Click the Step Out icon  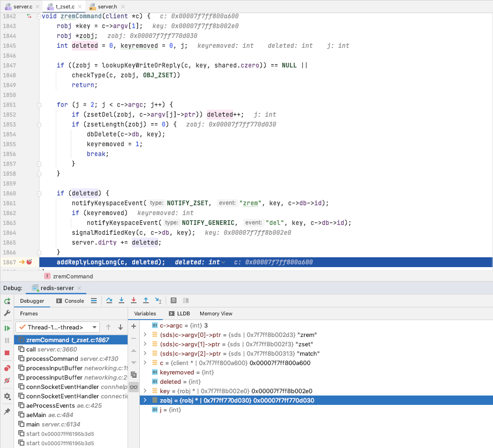pos(146,301)
